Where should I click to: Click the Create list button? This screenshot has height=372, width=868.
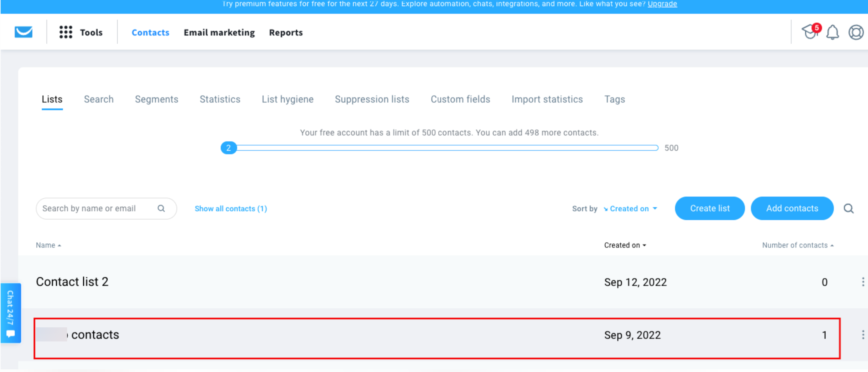[709, 208]
